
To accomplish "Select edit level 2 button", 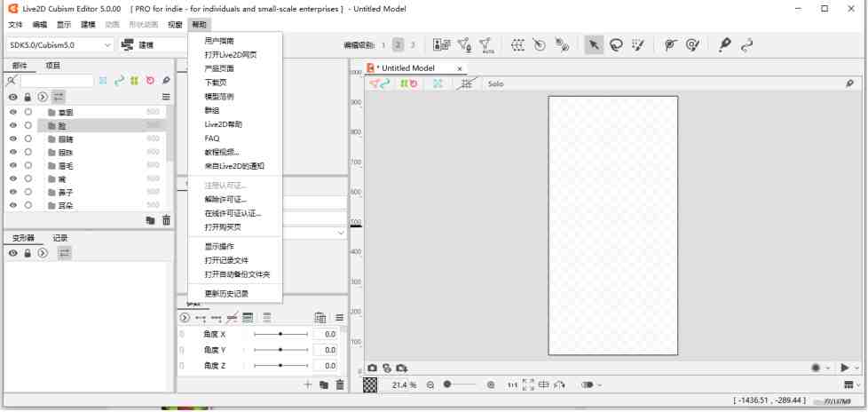I will click(x=398, y=45).
